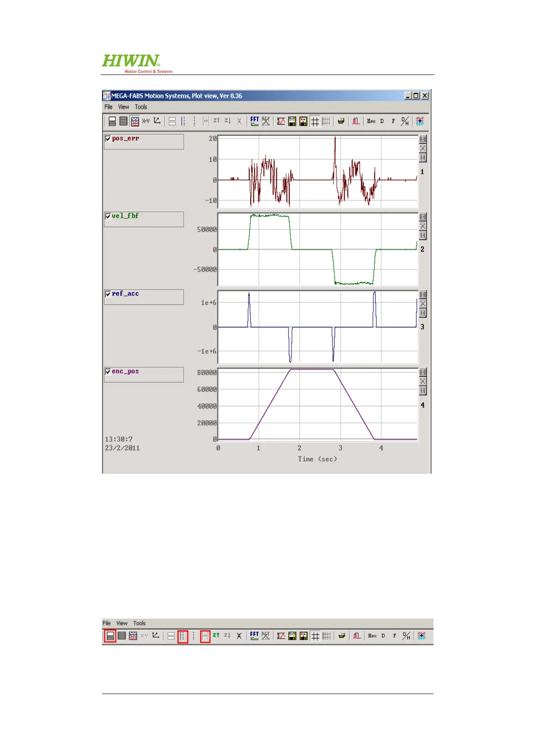Click X-marked remove button beside pos_err plot 1
This screenshot has width=535, height=756.
423,149
